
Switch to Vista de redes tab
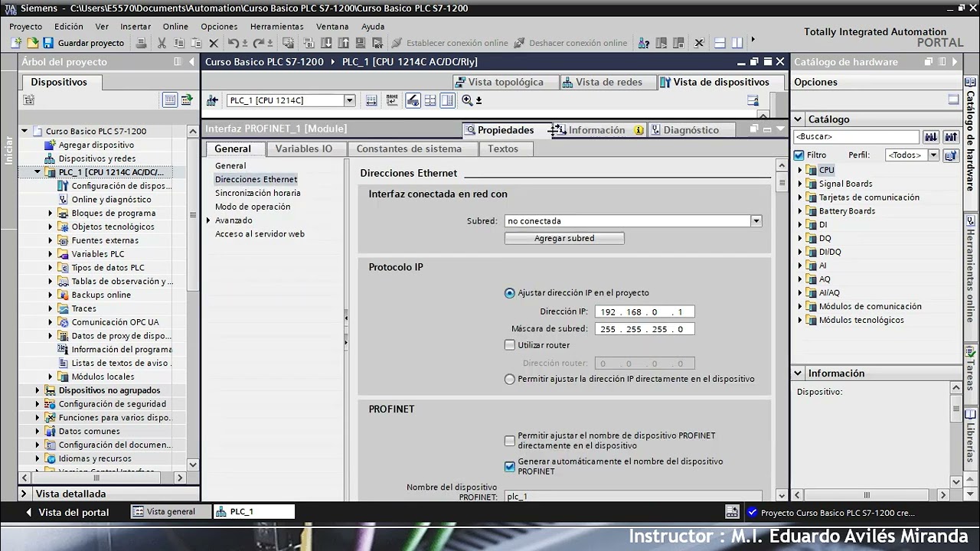(x=608, y=82)
